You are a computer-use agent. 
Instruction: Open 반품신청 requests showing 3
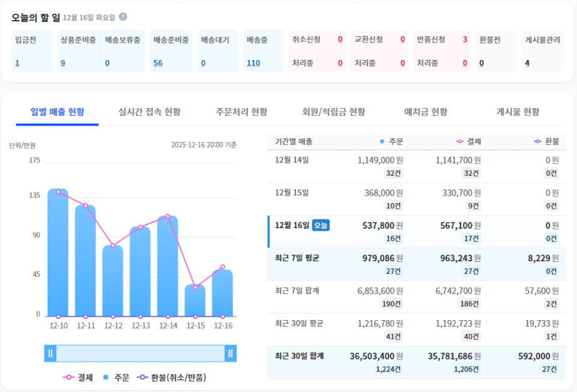pos(465,40)
